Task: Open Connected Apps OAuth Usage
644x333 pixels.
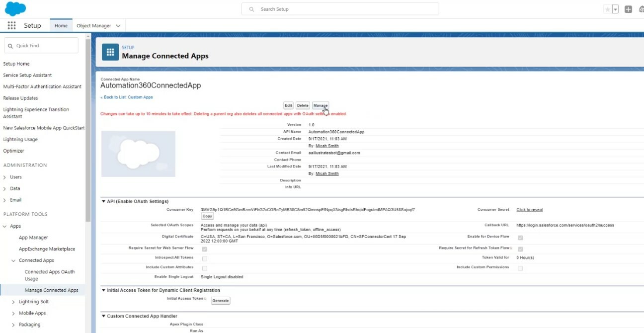Action: click(50, 275)
